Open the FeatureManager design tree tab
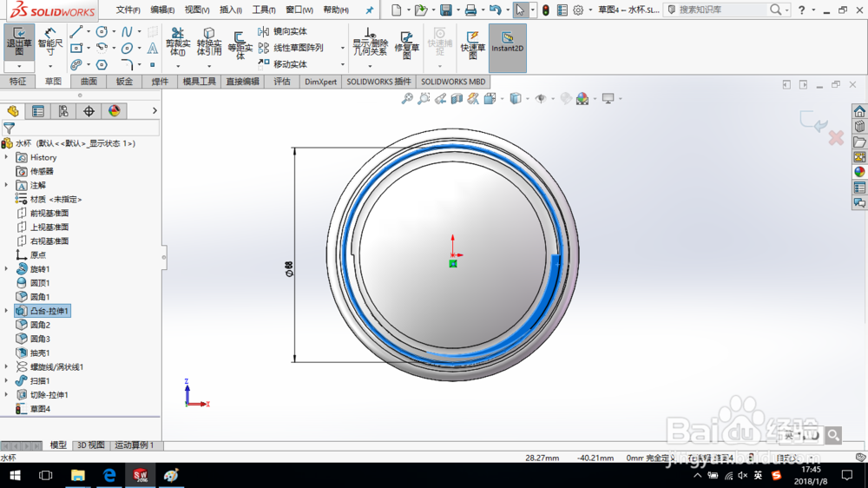The image size is (868, 488). 13,111
